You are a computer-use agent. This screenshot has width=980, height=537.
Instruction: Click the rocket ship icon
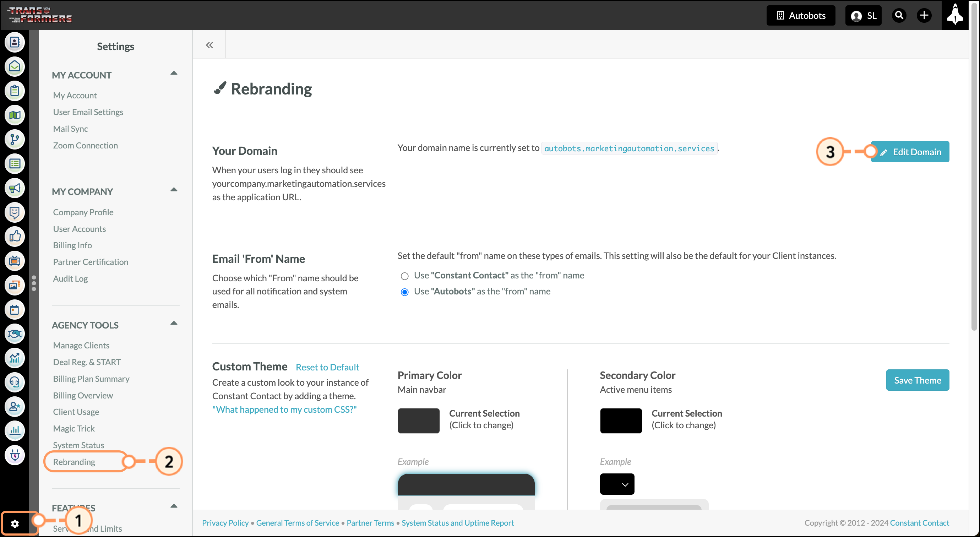(955, 15)
